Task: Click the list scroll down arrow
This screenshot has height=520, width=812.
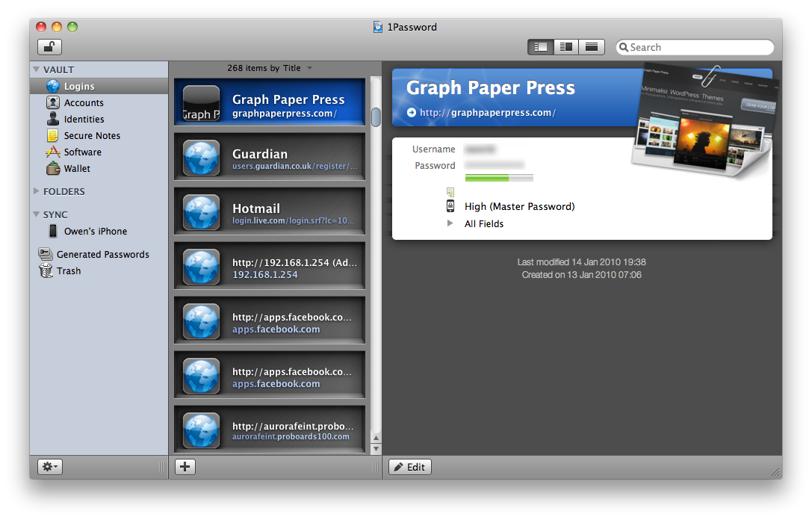Action: click(x=376, y=449)
